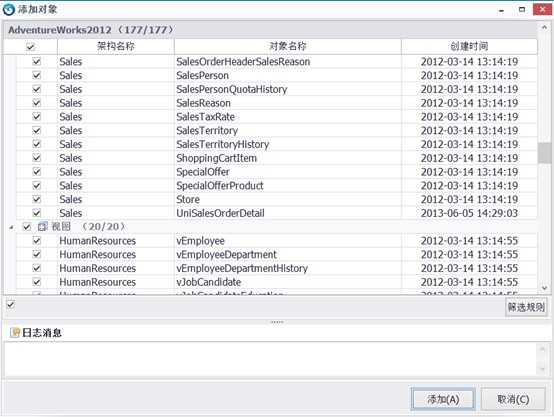The height and width of the screenshot is (417, 554).
Task: Click Sales schema in the Store row
Action: click(70, 199)
